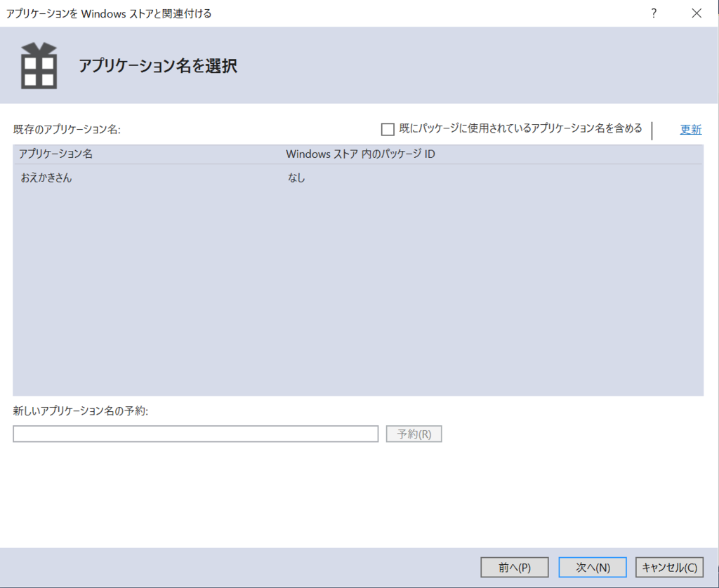Proceed with 次へ(N) button
This screenshot has width=719, height=588.
tap(593, 568)
